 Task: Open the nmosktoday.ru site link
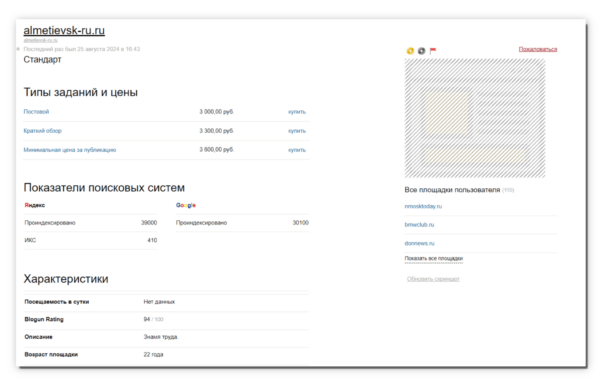point(423,206)
